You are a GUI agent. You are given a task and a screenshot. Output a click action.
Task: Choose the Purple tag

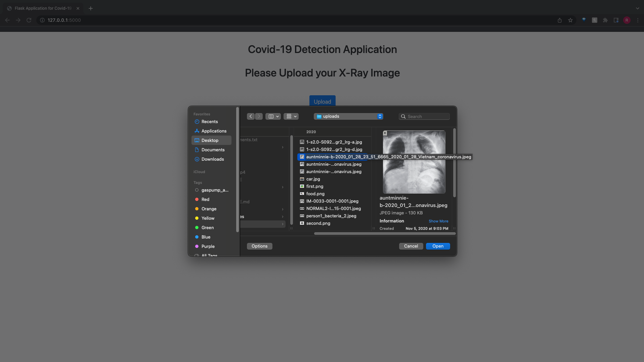211,247
